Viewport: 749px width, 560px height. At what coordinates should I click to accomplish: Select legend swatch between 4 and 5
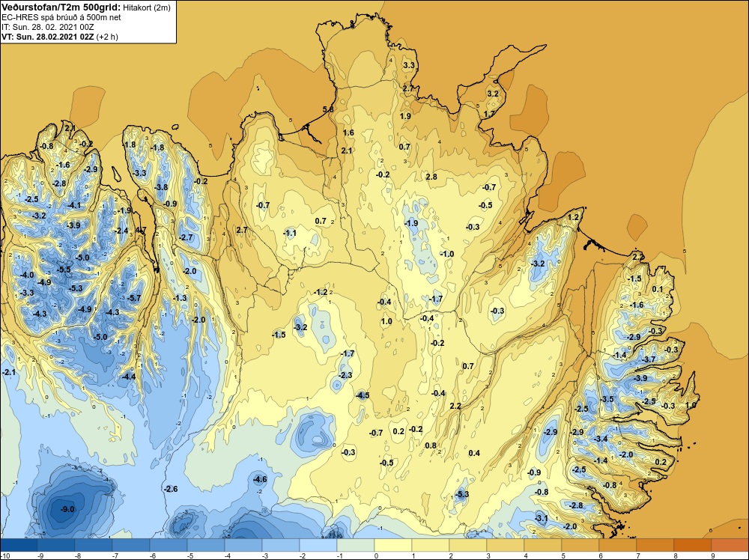coord(542,545)
